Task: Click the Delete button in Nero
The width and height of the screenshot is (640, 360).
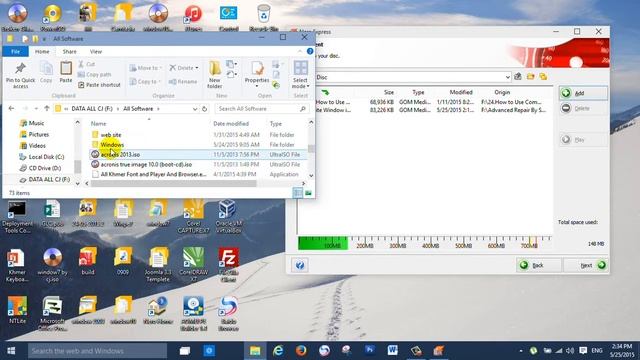Action: (583, 108)
